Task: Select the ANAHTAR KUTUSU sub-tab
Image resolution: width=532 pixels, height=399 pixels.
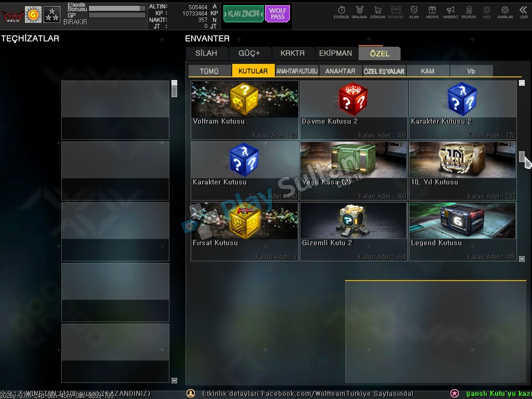Action: (297, 71)
